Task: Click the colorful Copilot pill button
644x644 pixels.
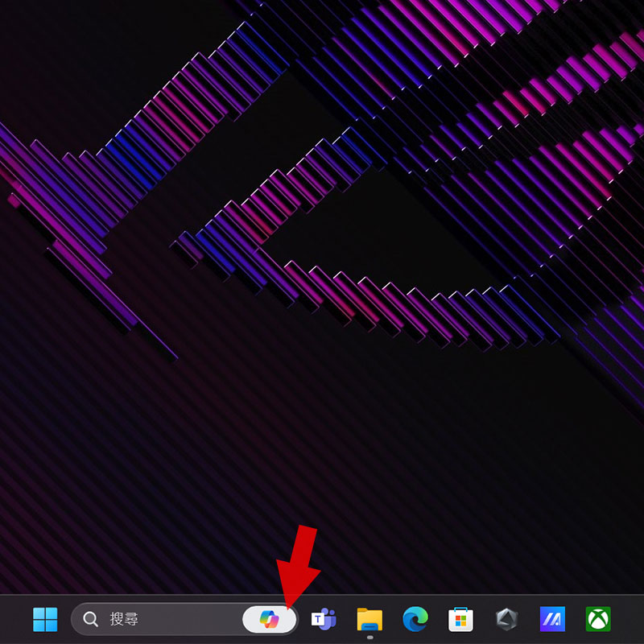Action: [x=269, y=619]
